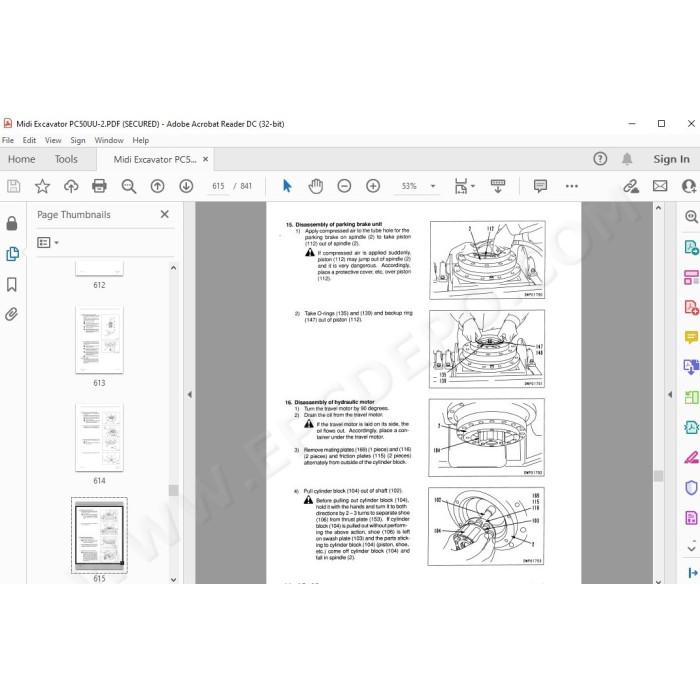
Task: Open the zoom percentage dropdown
Action: coord(433,186)
